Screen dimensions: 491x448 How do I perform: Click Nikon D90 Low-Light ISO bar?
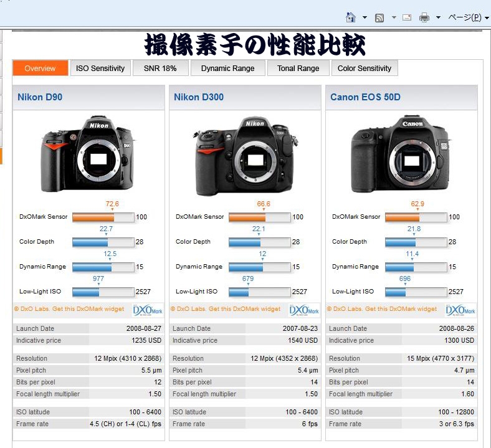click(103, 292)
